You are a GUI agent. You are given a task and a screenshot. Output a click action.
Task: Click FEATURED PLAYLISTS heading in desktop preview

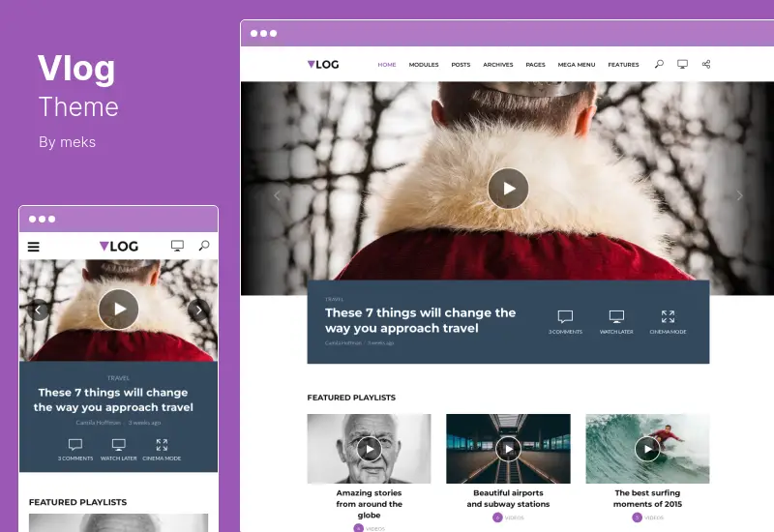(351, 398)
